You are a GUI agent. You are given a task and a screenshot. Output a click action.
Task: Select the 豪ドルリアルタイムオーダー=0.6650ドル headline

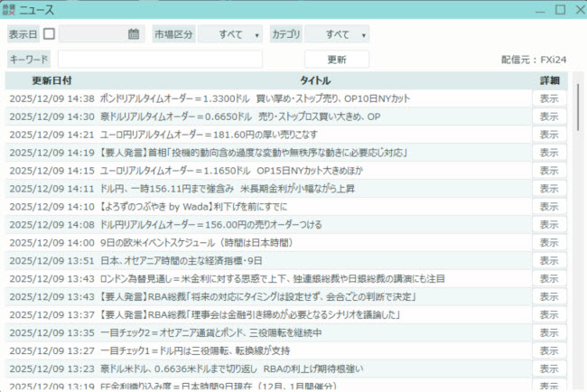pos(240,117)
